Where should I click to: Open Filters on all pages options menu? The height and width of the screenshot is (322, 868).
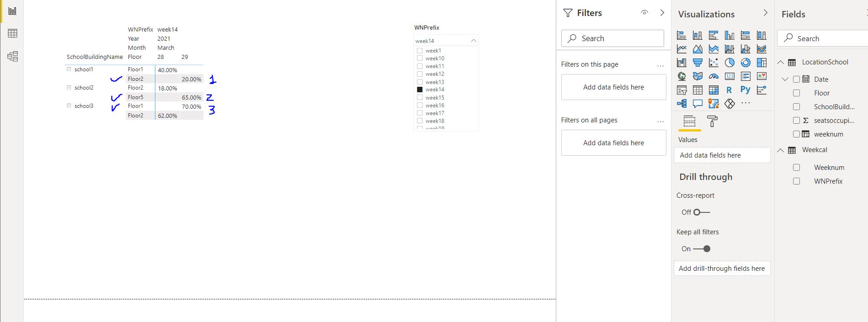660,121
